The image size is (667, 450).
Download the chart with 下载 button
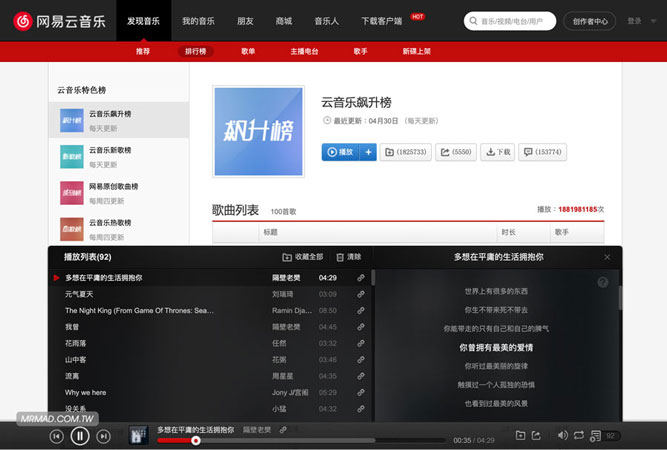(497, 152)
